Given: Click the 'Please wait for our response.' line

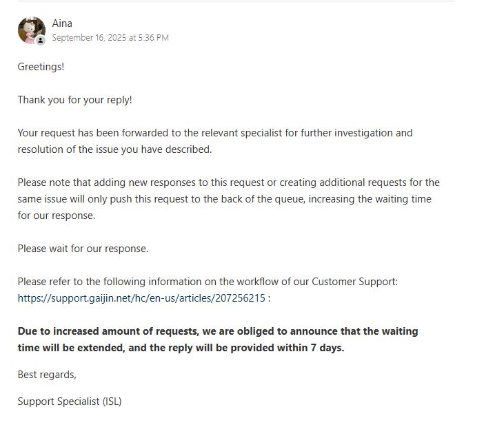Looking at the screenshot, I should (83, 249).
